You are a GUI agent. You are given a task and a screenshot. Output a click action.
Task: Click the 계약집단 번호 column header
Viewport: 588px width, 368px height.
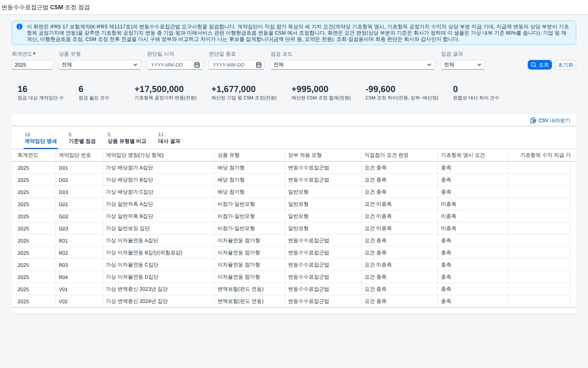coord(79,155)
